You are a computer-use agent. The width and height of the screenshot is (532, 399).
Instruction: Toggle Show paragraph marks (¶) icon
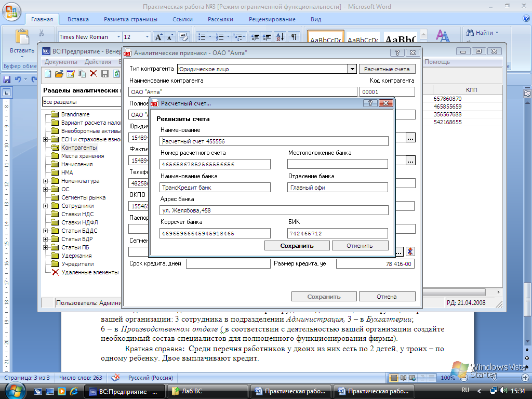(x=294, y=37)
